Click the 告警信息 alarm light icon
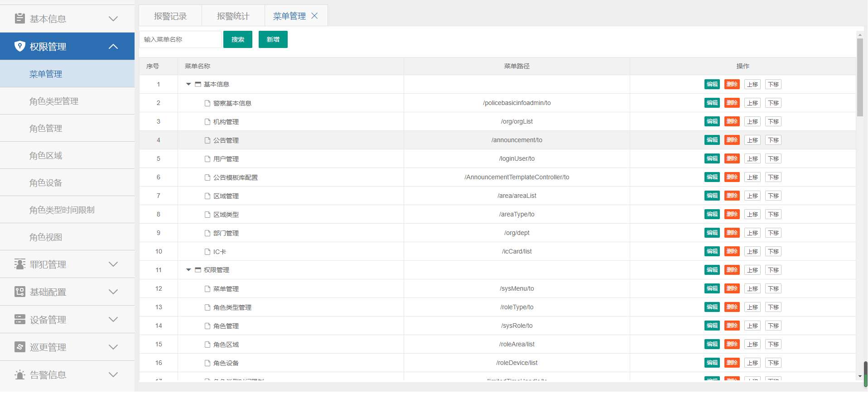 [20, 375]
